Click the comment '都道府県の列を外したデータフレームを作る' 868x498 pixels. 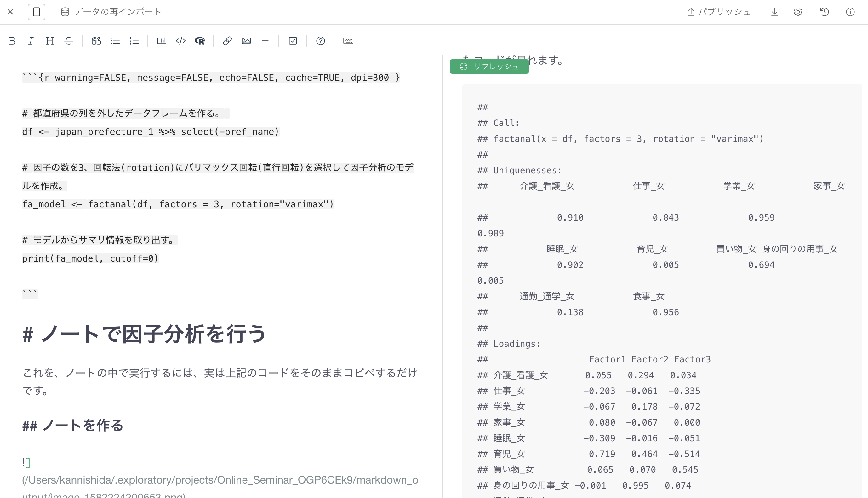[126, 113]
